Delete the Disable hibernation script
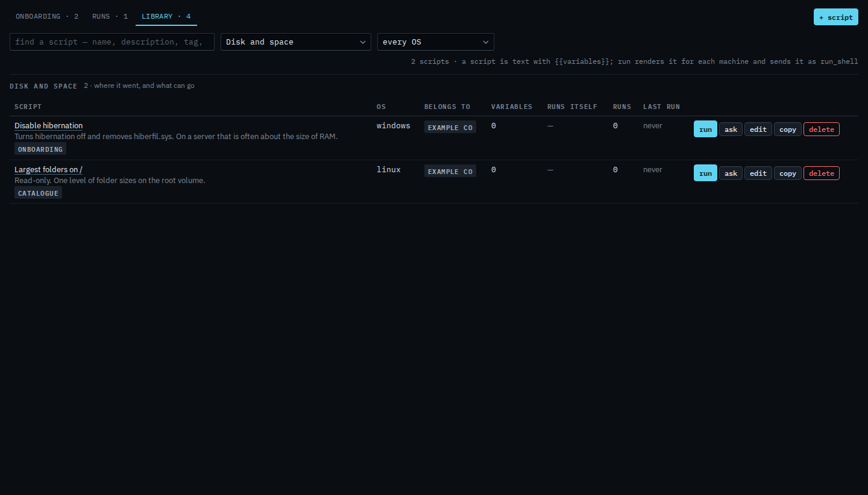The height and width of the screenshot is (495, 868). (x=822, y=129)
